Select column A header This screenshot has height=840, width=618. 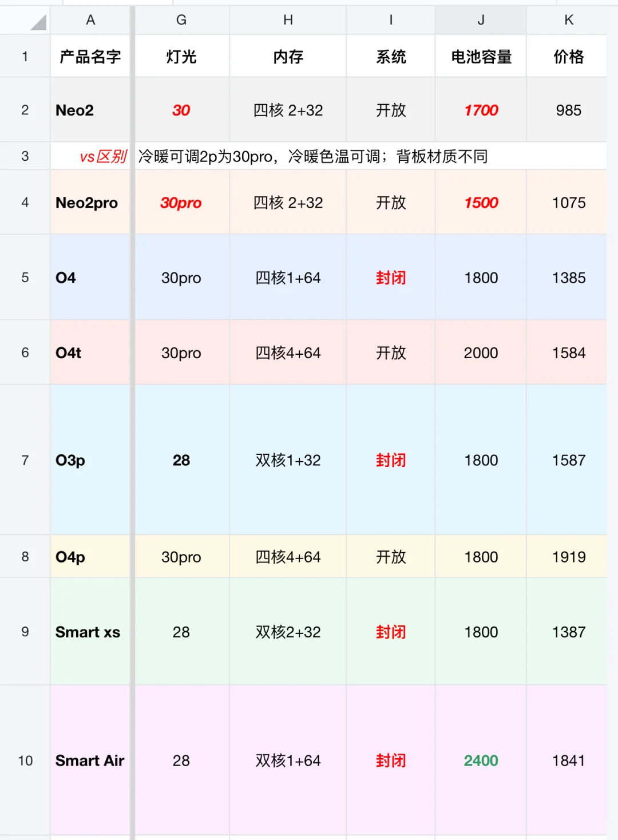pyautogui.click(x=90, y=20)
